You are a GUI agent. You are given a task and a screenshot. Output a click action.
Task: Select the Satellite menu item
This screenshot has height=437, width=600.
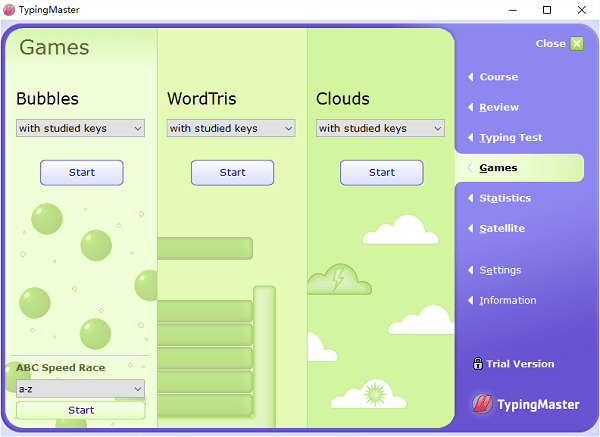click(x=502, y=228)
